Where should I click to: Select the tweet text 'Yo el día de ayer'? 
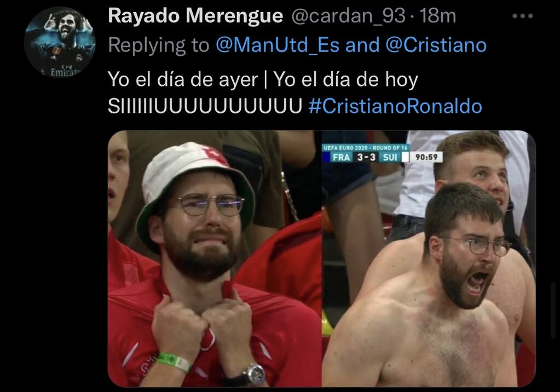click(183, 79)
